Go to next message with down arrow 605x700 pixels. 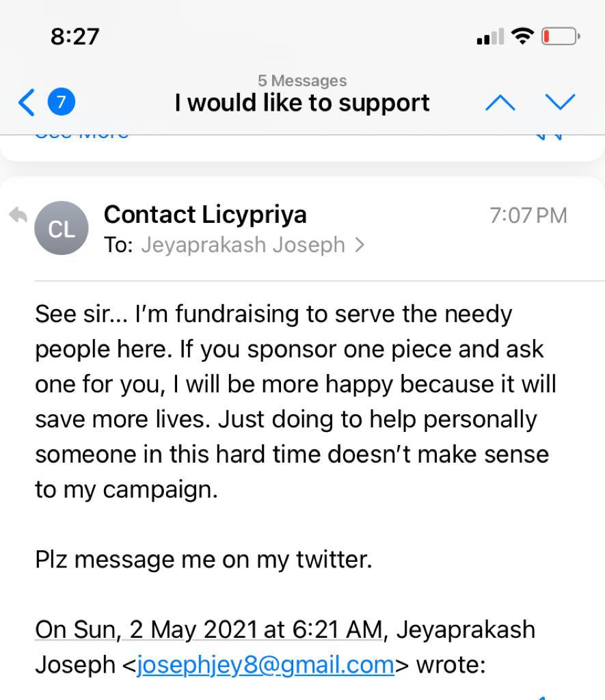pyautogui.click(x=561, y=103)
